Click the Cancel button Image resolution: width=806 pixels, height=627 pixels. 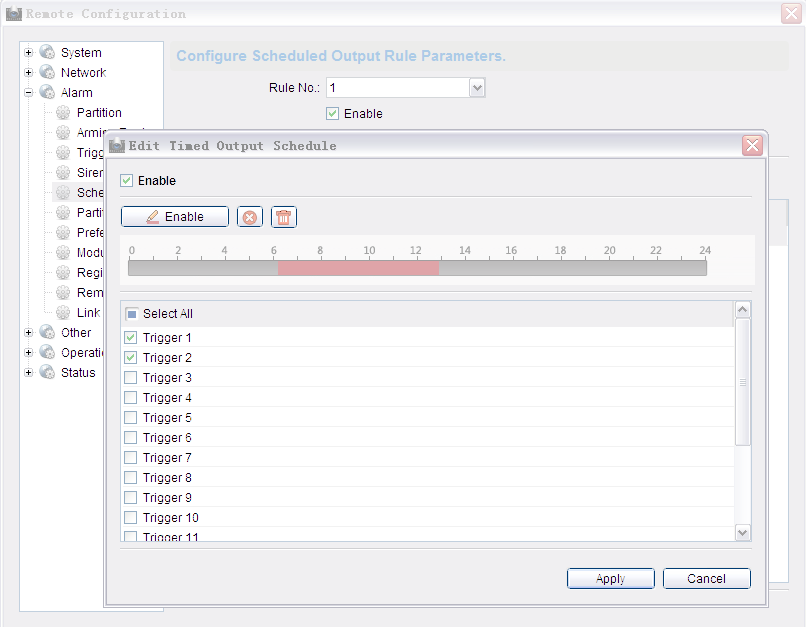coord(706,579)
